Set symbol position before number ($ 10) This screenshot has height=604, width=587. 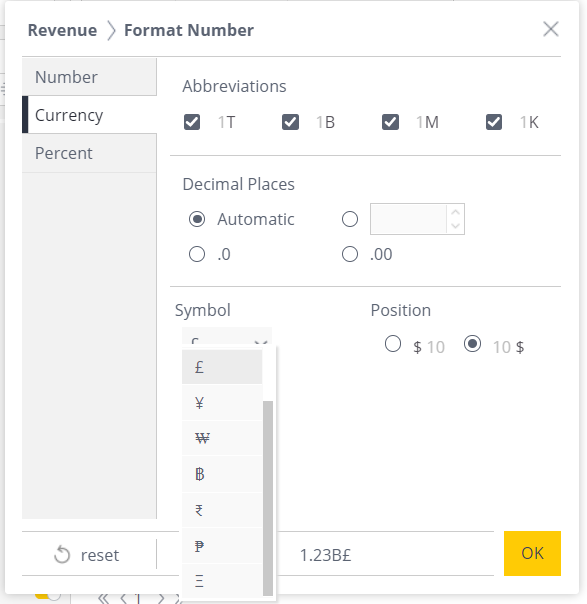(x=393, y=344)
